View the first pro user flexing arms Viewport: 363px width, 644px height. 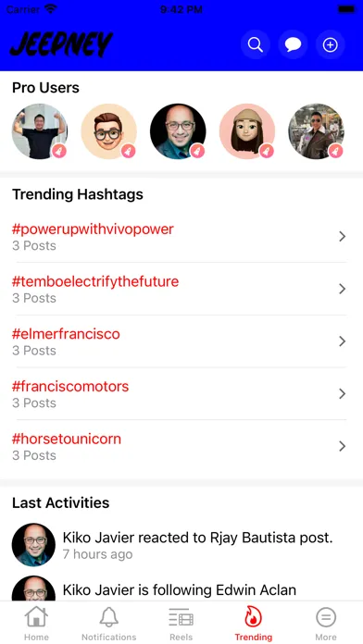40,131
